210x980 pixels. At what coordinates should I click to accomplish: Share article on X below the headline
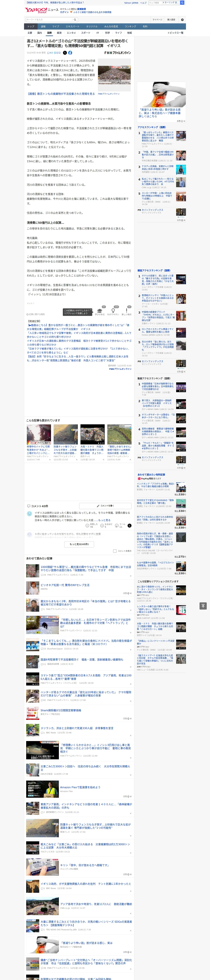pyautogui.click(x=65, y=53)
